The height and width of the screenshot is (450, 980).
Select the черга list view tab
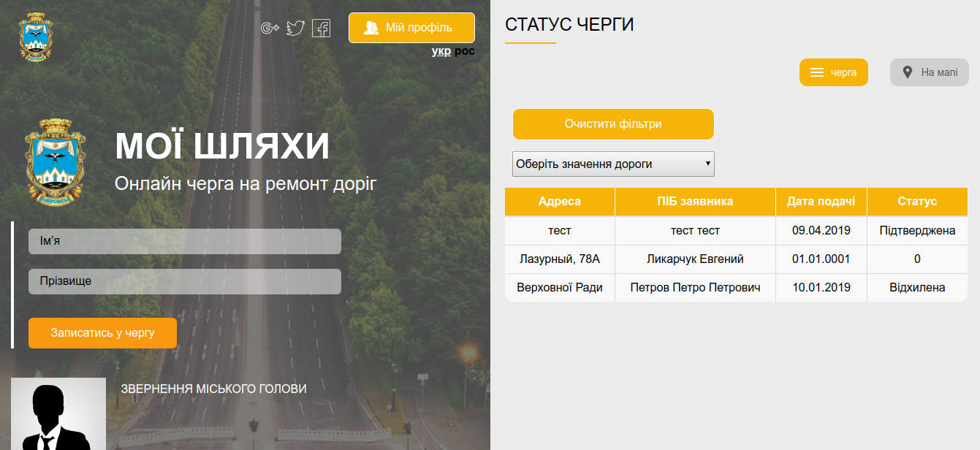[x=834, y=72]
